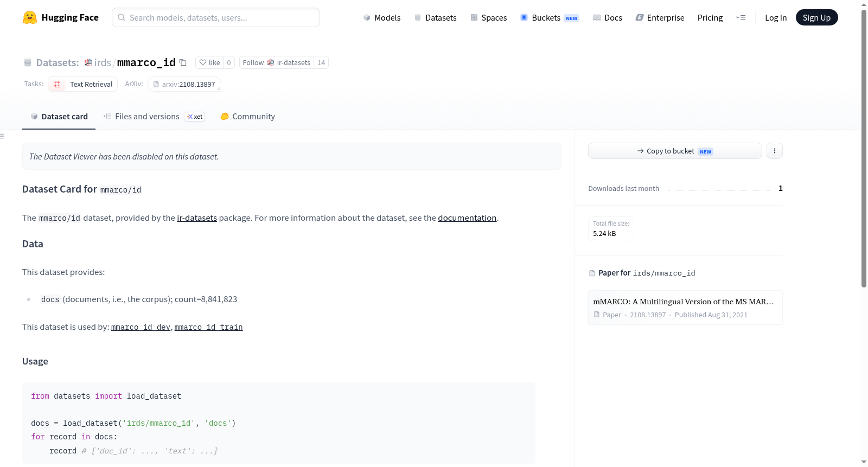Screen dimensions: 868x467
Task: Open the Enterprise page
Action: (660, 18)
